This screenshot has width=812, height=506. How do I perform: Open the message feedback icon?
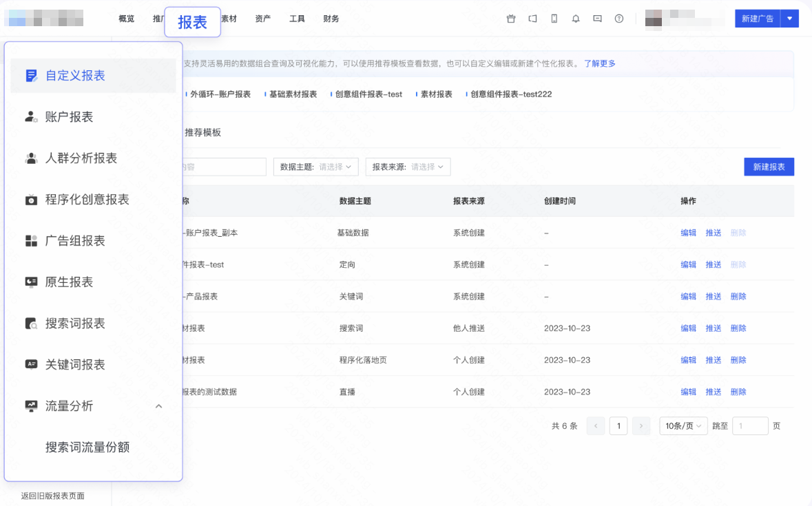click(596, 19)
